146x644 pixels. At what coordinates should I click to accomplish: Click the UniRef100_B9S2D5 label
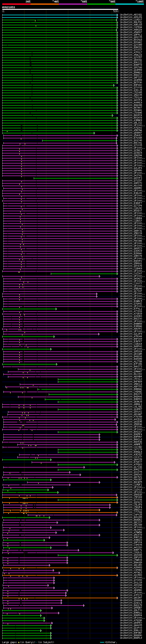pyautogui.click(x=131, y=517)
